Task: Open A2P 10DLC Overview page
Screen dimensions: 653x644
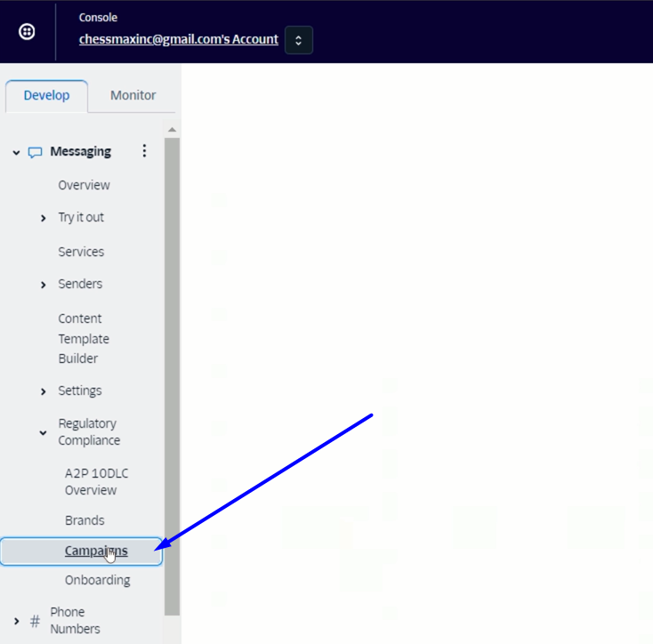Action: [96, 481]
